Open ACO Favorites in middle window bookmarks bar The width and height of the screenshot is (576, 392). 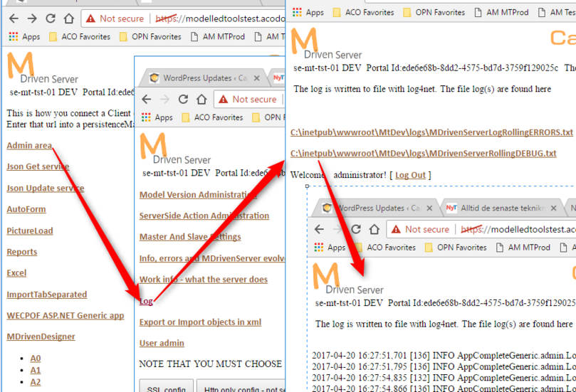212,117
